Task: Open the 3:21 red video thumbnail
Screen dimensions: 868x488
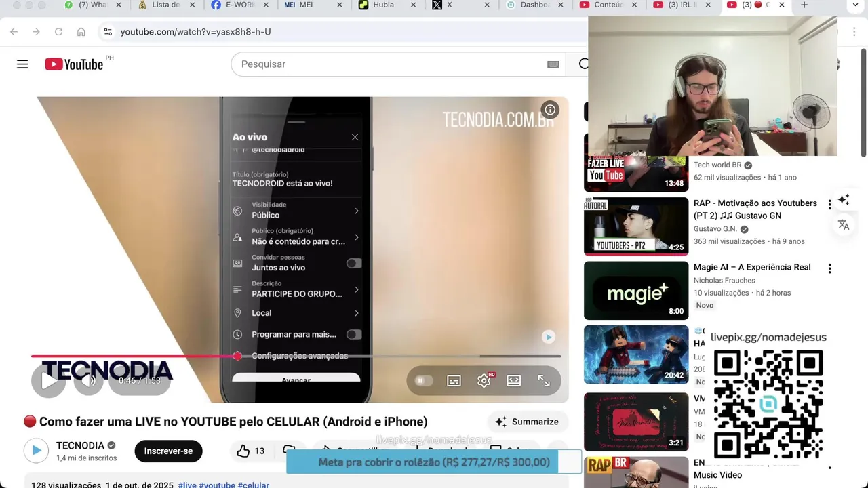Action: coord(636,422)
